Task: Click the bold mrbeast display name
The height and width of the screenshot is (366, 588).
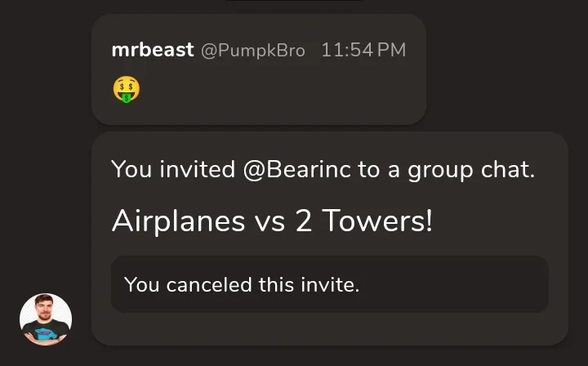Action: tap(153, 50)
